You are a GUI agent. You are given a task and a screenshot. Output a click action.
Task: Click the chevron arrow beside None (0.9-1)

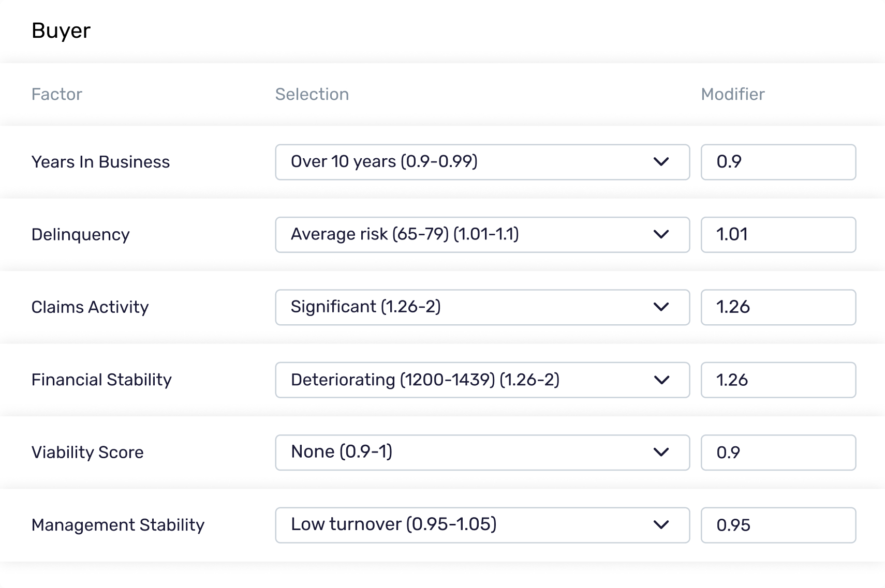coord(661,453)
